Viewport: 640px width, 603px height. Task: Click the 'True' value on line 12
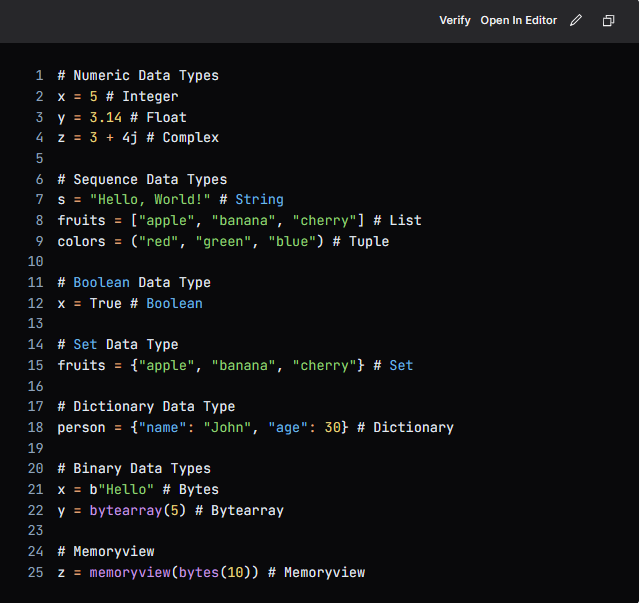tap(106, 304)
